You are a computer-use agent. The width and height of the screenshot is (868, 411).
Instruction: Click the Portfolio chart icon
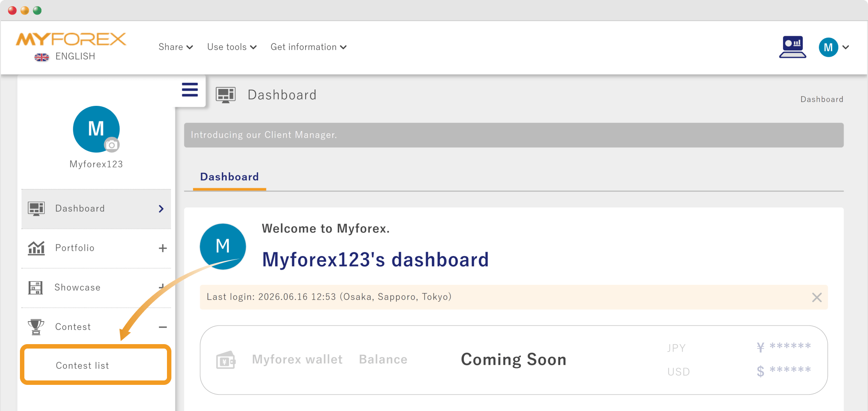36,248
